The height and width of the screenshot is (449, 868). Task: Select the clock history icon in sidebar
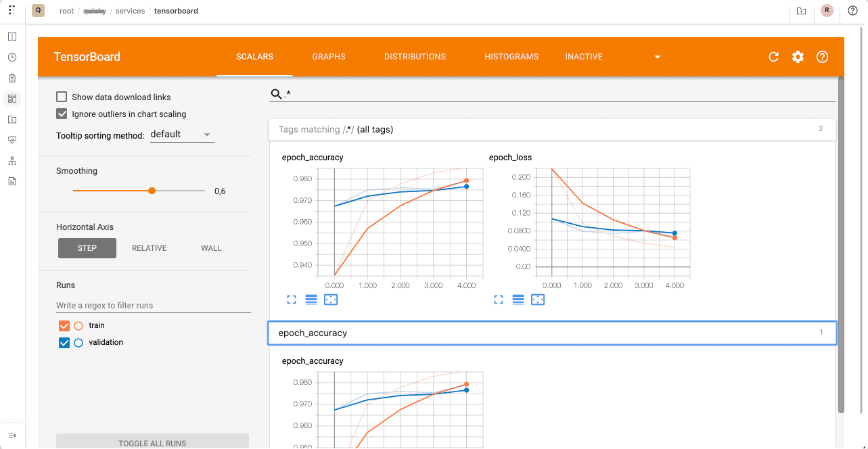12,57
